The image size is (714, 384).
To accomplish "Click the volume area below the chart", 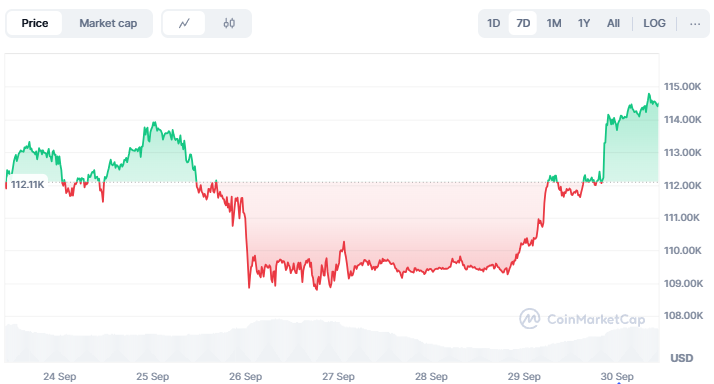I will (x=332, y=341).
